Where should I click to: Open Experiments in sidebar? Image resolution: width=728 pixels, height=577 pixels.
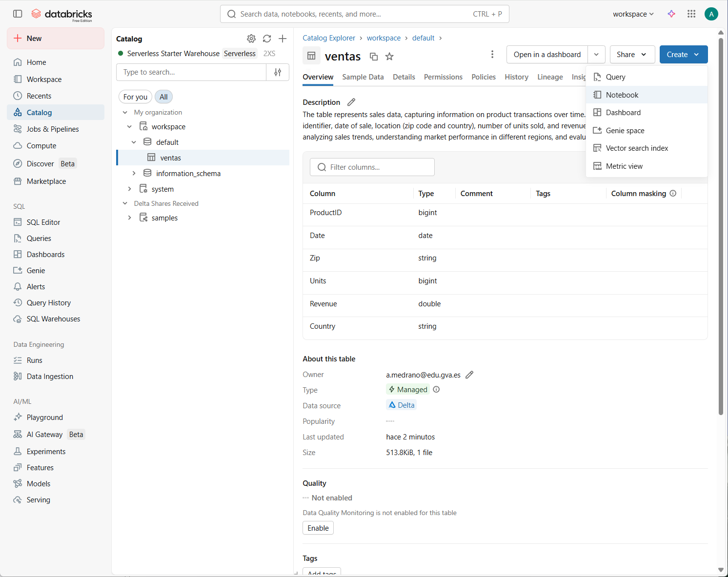(x=56, y=451)
